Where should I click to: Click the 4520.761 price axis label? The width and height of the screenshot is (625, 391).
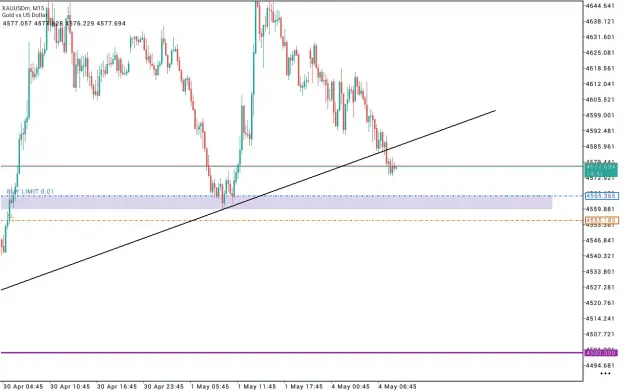click(600, 303)
